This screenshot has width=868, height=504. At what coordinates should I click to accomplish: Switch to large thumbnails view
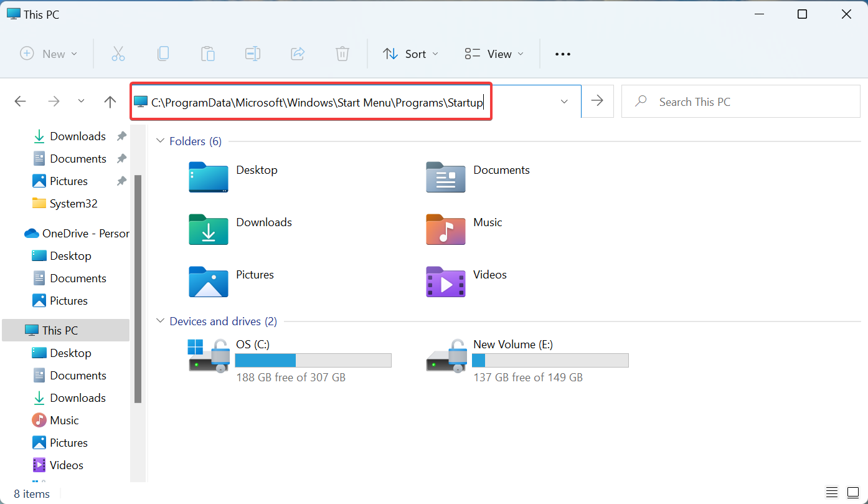coord(854,493)
